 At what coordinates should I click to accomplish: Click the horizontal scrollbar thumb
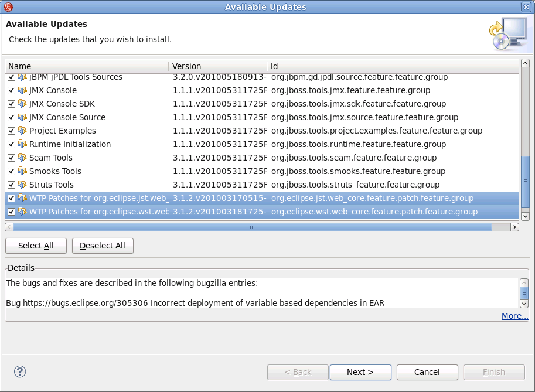(253, 227)
